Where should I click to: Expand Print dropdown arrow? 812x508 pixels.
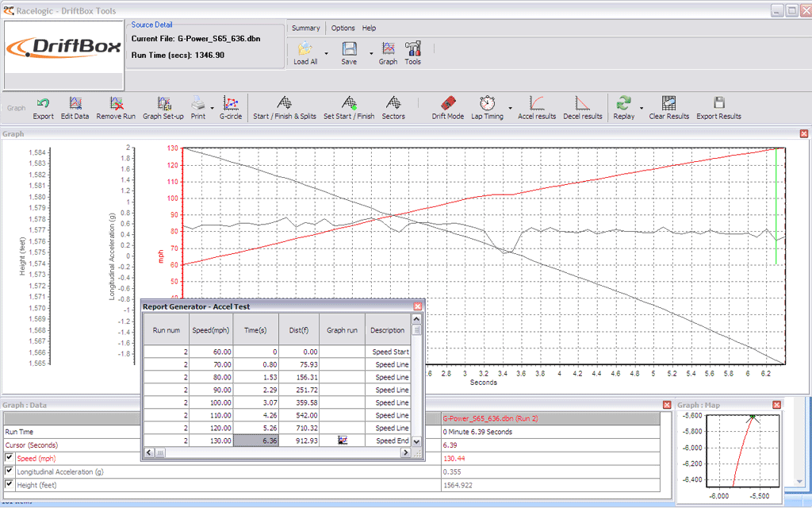212,108
